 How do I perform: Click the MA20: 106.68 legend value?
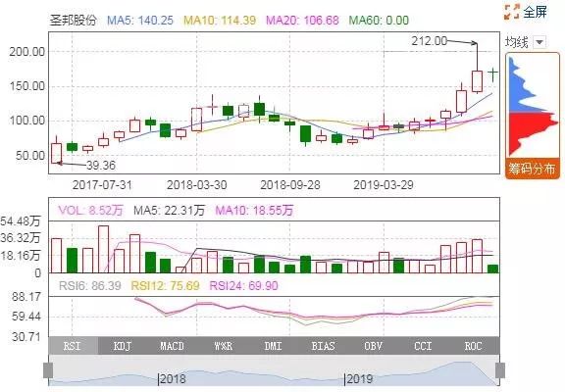[x=302, y=21]
